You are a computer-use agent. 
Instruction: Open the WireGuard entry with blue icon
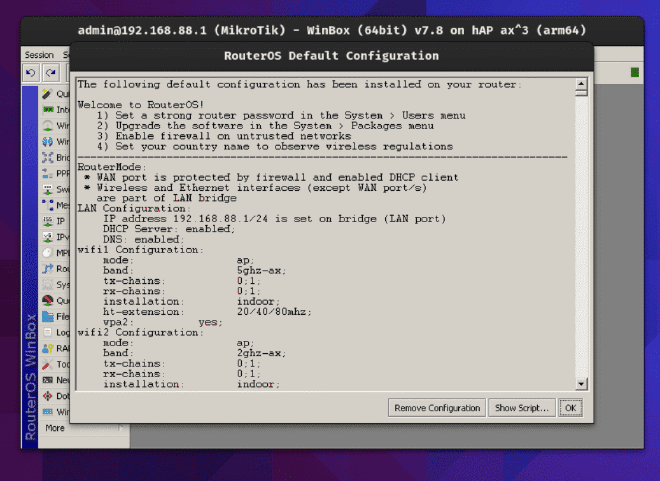pos(55,142)
